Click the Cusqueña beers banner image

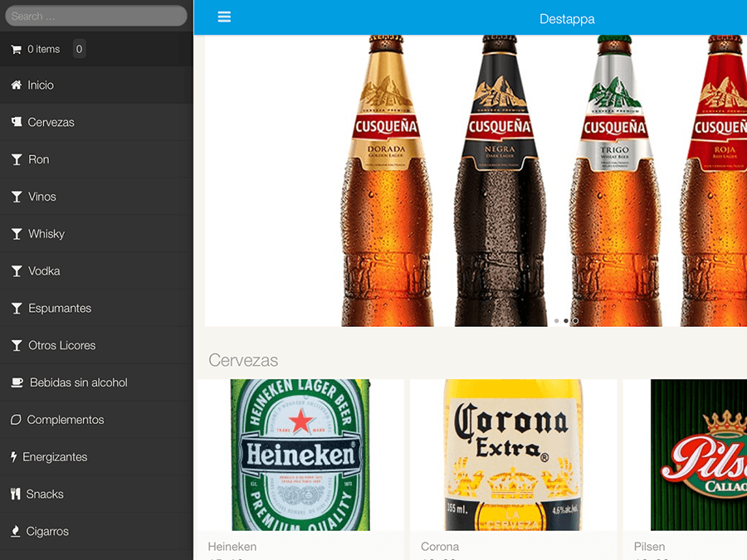coord(476,181)
